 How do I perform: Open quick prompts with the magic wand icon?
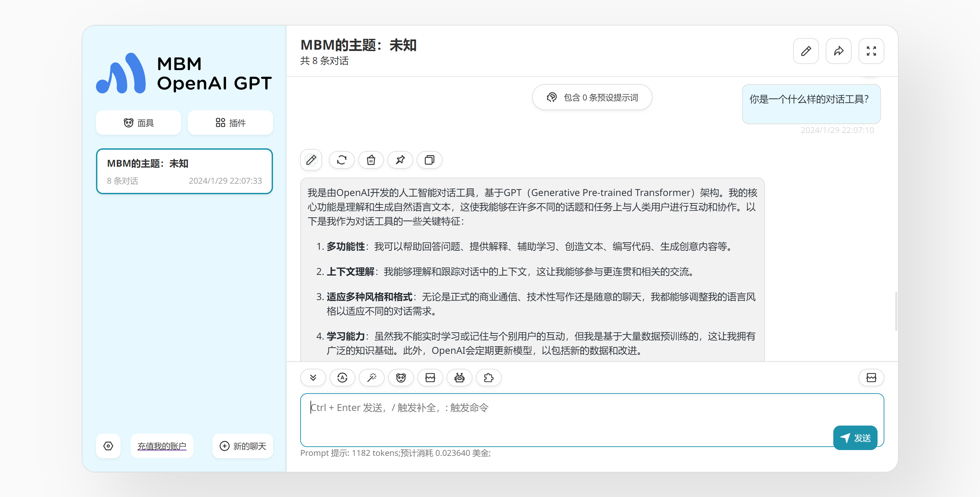371,378
